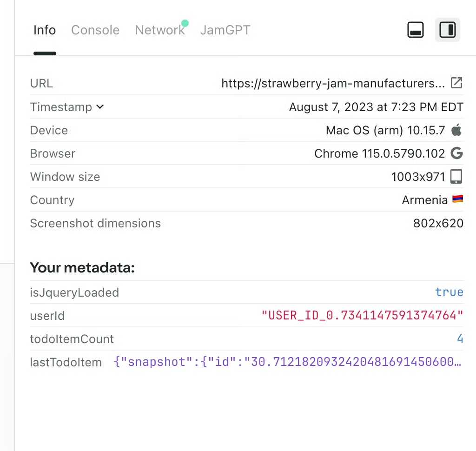Viewport: 476px width, 451px height.
Task: Open the Info tab
Action: click(45, 30)
